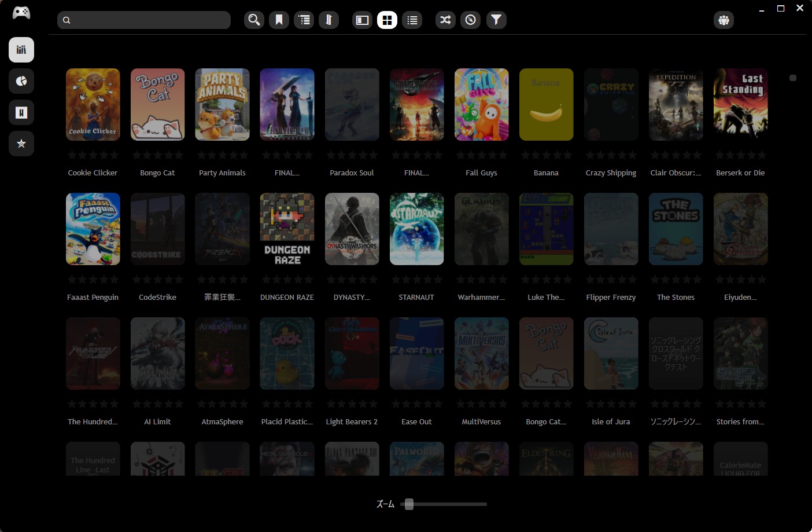Select the Elden Ring cover in bottom row

click(x=546, y=458)
